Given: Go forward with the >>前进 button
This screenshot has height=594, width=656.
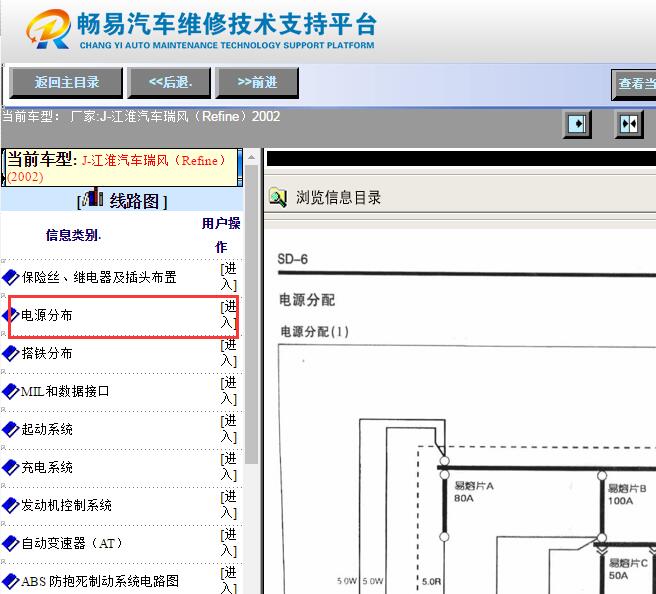Looking at the screenshot, I should 257,82.
